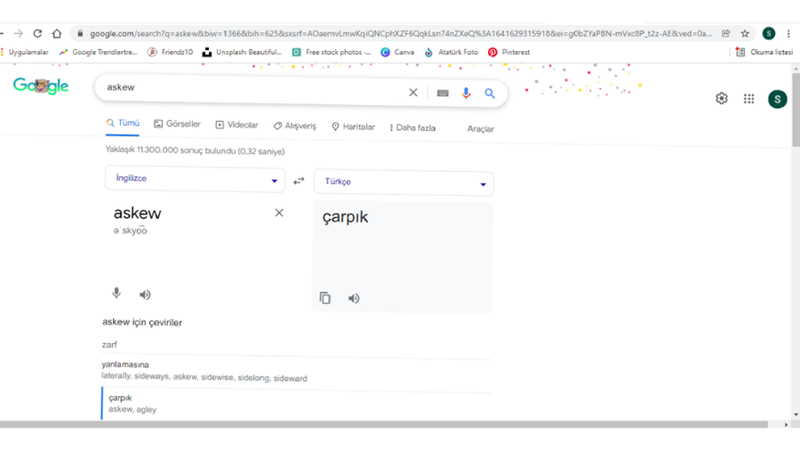Open the on-screen keyboard icon in search bar

[x=442, y=93]
